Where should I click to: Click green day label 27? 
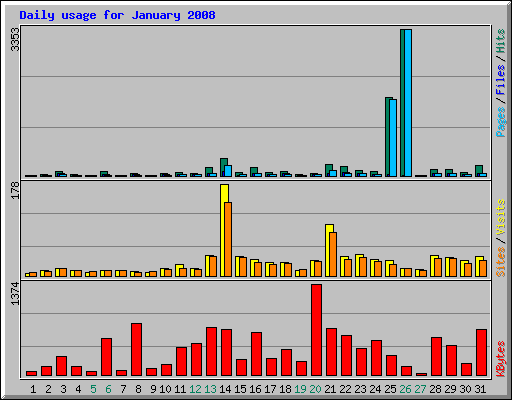[420, 389]
